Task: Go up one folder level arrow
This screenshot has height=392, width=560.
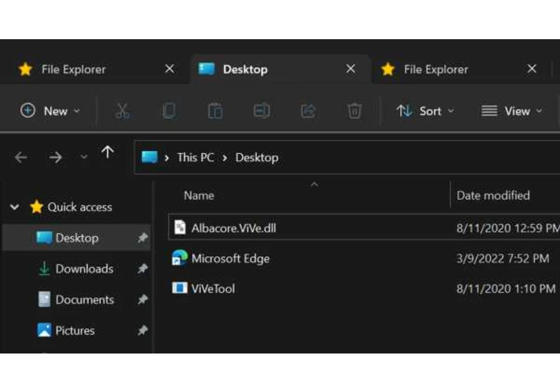Action: coord(108,153)
